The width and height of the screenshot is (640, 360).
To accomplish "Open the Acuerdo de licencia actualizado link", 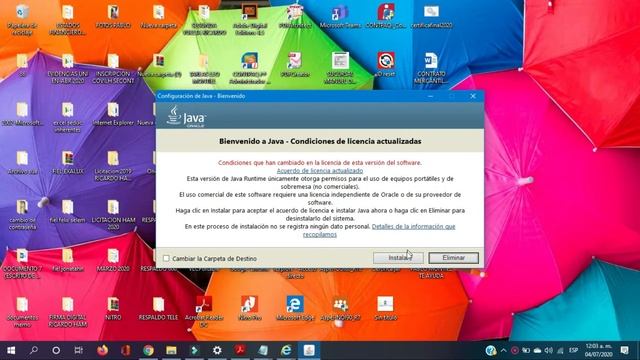I will (320, 171).
